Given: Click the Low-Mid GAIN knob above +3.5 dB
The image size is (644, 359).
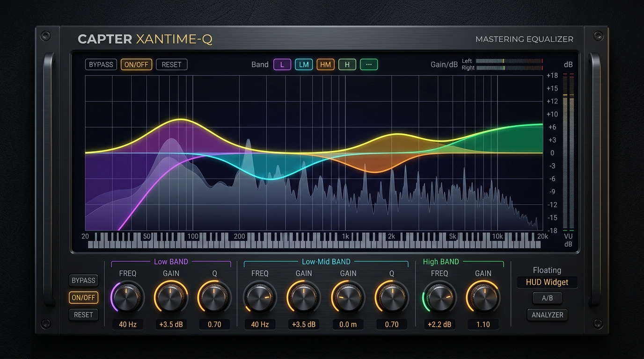Looking at the screenshot, I should pyautogui.click(x=304, y=297).
